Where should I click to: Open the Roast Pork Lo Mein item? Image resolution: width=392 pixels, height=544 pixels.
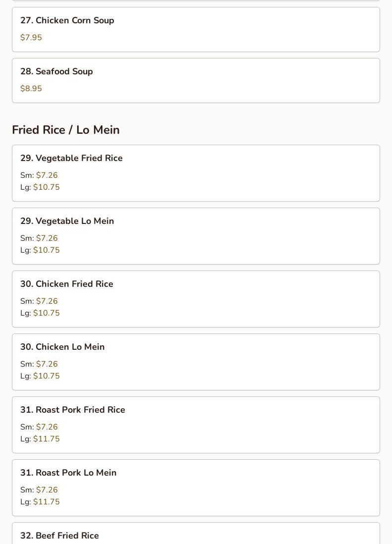68,473
